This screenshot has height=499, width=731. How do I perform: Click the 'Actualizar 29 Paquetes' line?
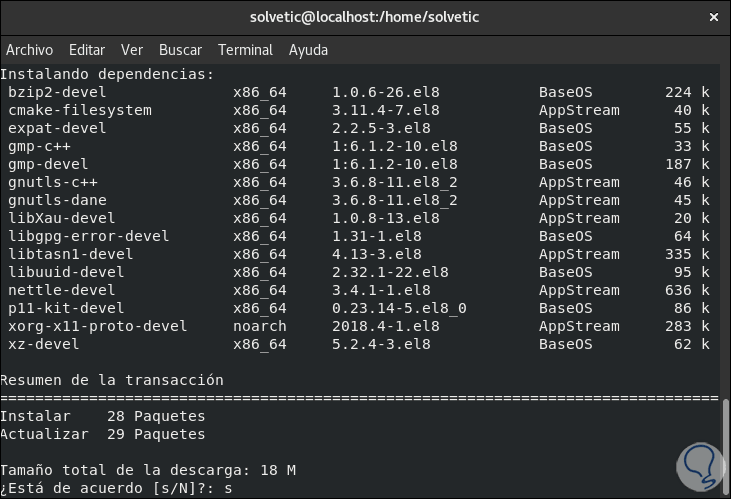pos(102,434)
